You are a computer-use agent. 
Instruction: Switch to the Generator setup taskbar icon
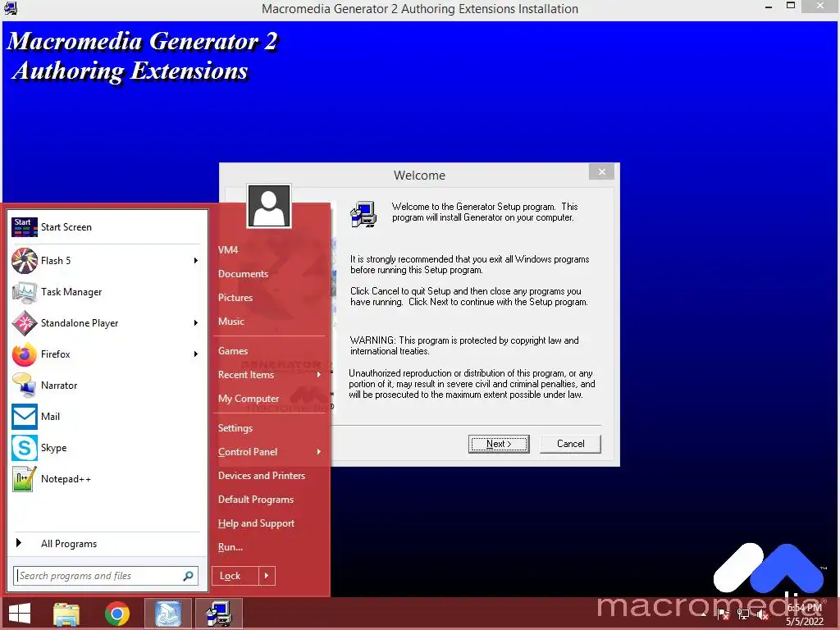(219, 614)
